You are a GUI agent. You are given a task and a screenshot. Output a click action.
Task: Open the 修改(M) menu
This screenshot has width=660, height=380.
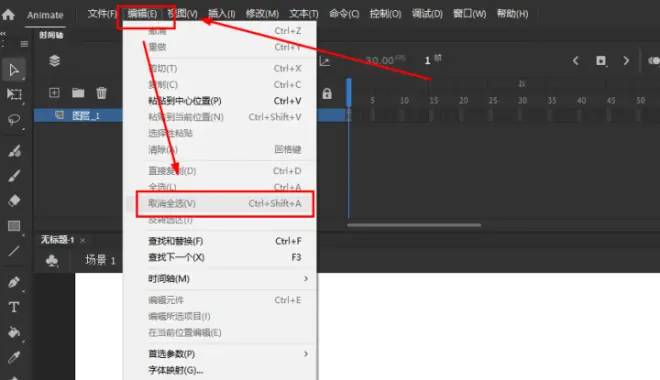point(262,14)
